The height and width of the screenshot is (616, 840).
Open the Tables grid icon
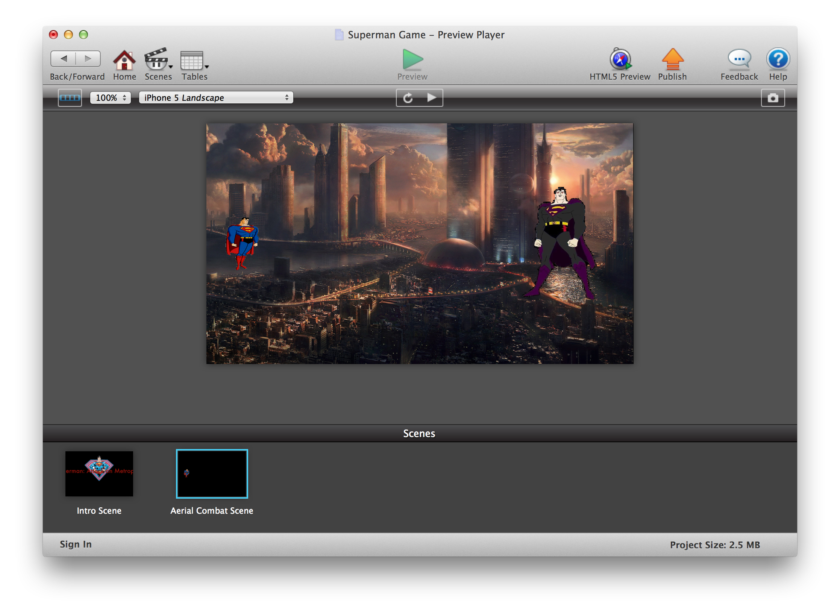pos(192,60)
